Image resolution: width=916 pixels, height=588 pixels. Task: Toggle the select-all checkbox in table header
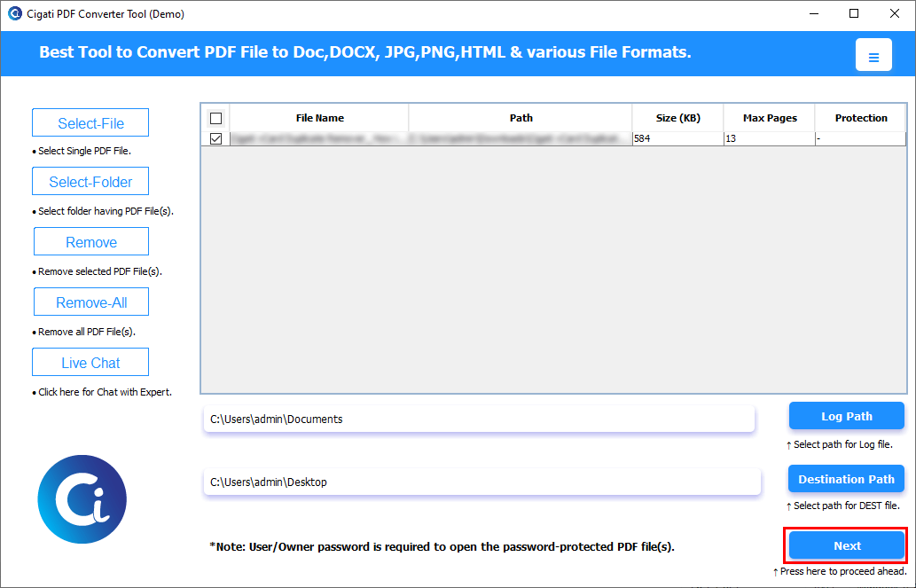215,118
